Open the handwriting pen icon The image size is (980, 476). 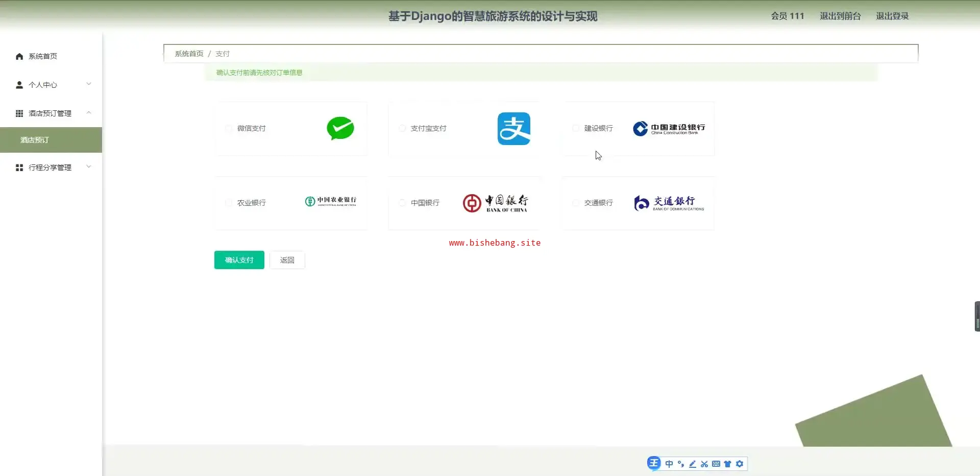693,464
